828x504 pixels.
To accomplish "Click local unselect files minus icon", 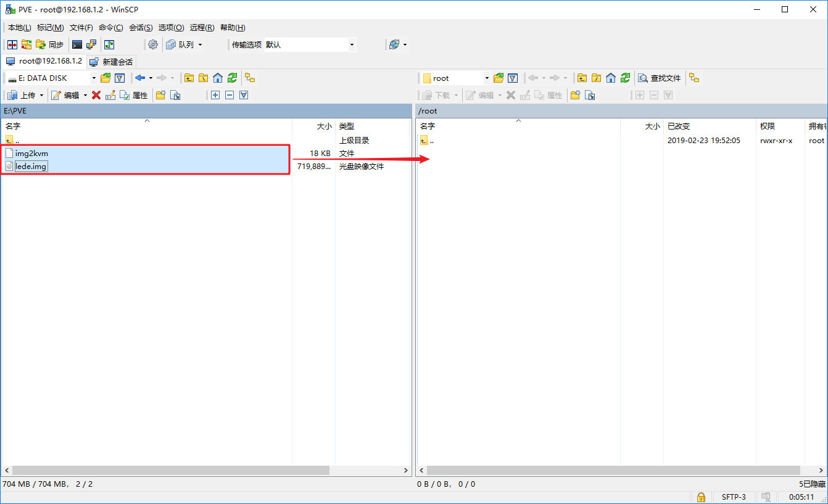I will coord(230,95).
